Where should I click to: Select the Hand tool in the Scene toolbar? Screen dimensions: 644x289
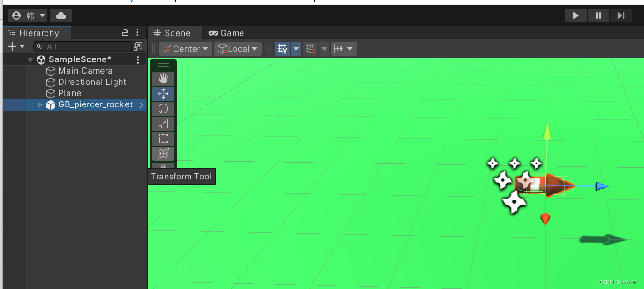163,78
